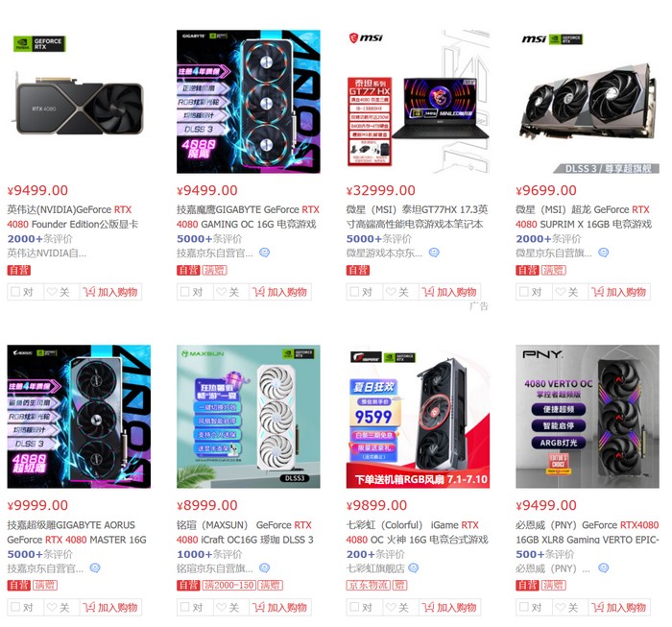Viewport: 672px width, 627px height.
Task: Open 英伟达NVIDIA自营 store link
Action: [x=47, y=253]
